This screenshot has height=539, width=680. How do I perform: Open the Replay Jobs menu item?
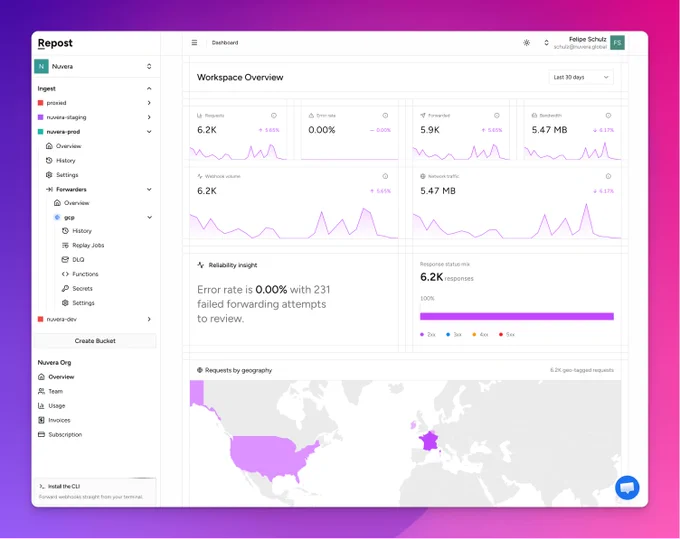pyautogui.click(x=88, y=245)
